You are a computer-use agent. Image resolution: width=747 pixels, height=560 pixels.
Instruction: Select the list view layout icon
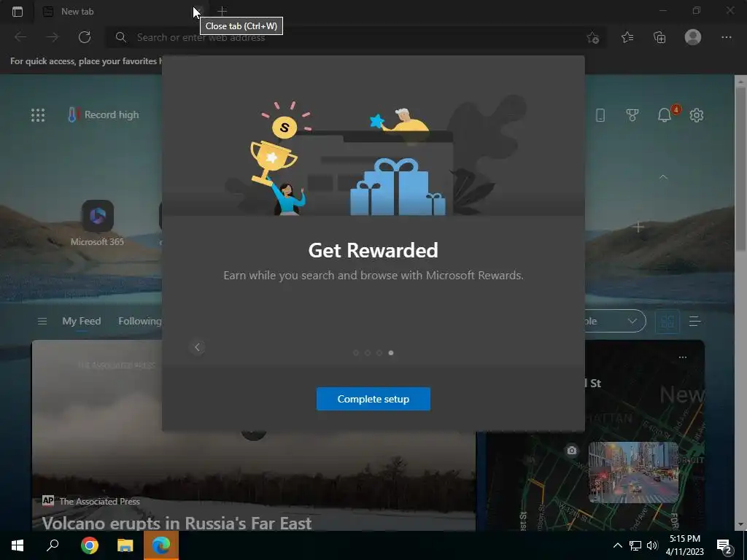(694, 322)
